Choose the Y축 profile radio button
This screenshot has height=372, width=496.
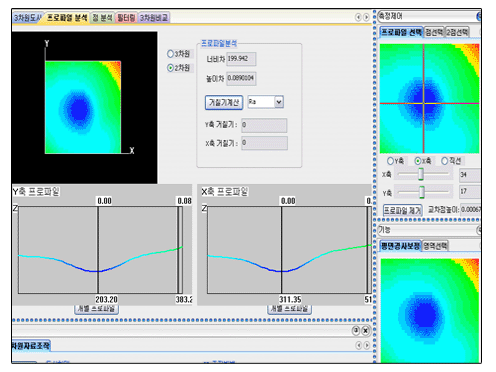click(x=390, y=161)
